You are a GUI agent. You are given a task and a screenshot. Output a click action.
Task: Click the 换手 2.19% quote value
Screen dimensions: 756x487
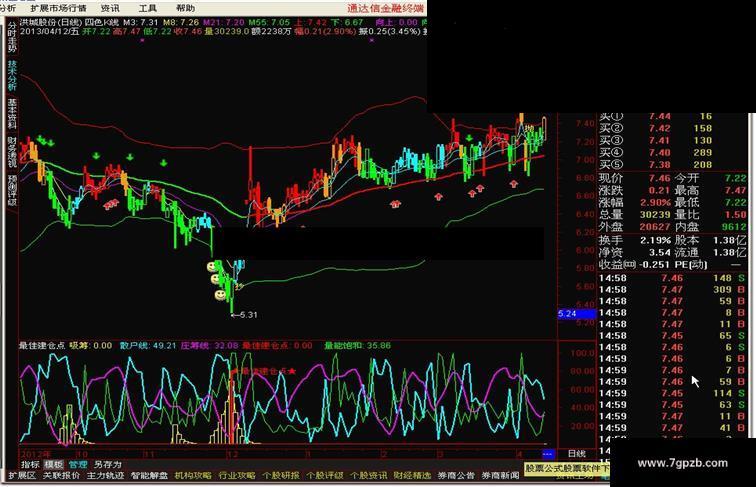point(656,240)
